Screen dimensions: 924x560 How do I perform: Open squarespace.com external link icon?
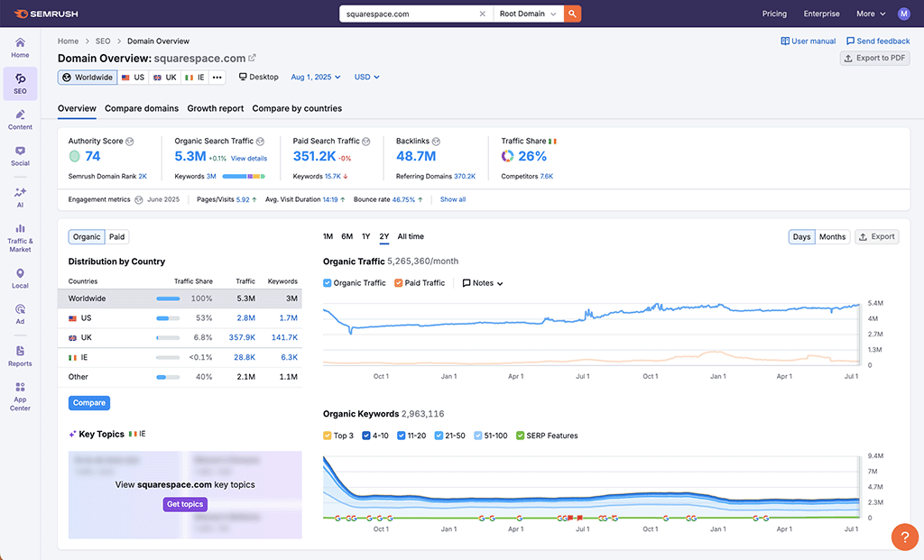click(x=253, y=58)
